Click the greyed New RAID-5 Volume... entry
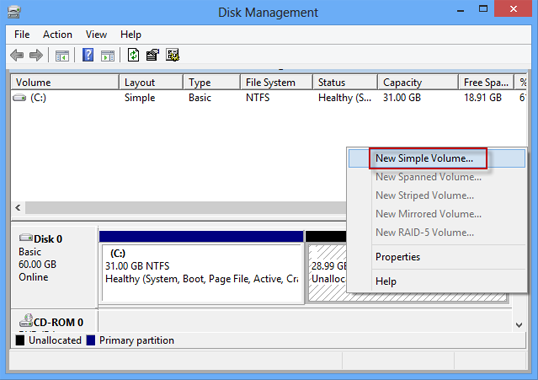The height and width of the screenshot is (380, 538). [x=436, y=232]
